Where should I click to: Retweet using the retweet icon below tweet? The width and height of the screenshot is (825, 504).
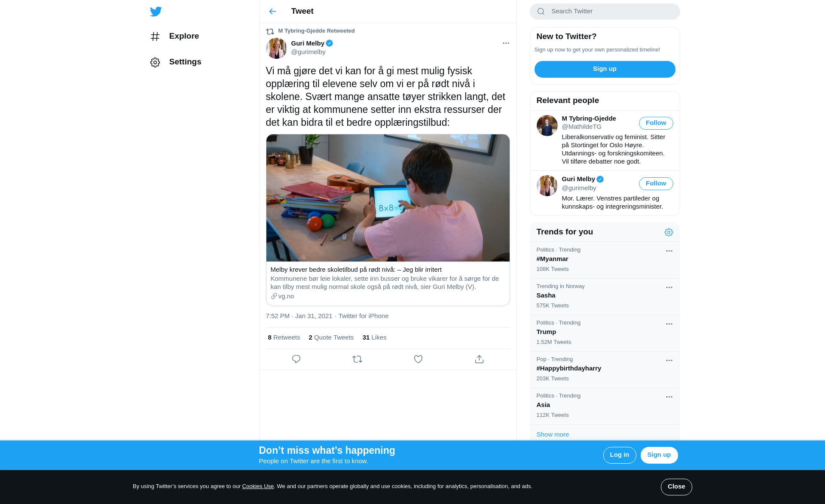pyautogui.click(x=357, y=359)
